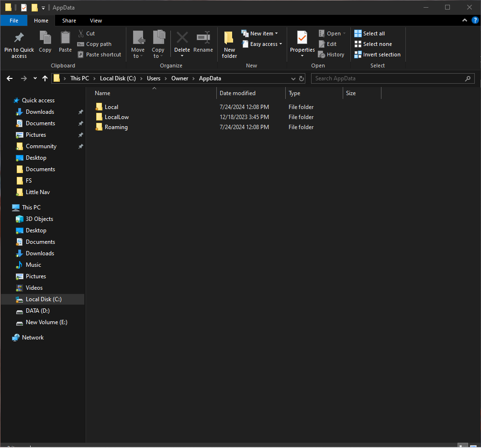This screenshot has height=448, width=481.
Task: Open Little Nav folder in sidebar
Action: 37,192
